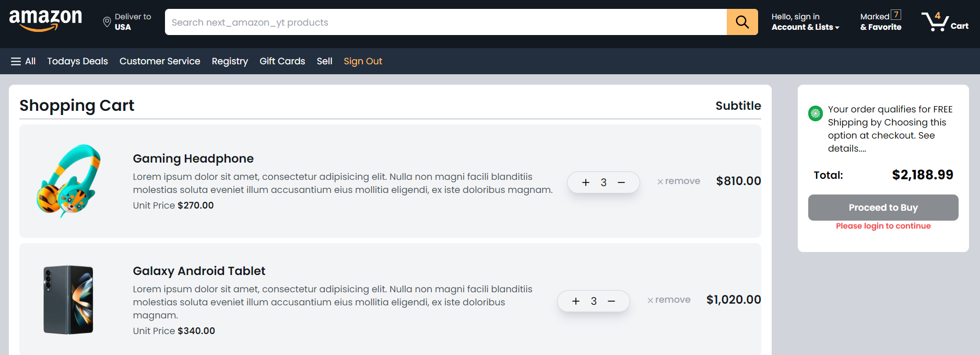The width and height of the screenshot is (980, 355).
Task: Decrease Galaxy Android Tablet quantity with minus
Action: point(611,301)
